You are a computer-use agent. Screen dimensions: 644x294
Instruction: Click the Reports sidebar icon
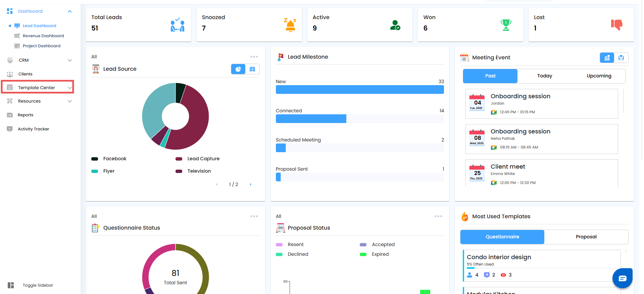[10, 115]
